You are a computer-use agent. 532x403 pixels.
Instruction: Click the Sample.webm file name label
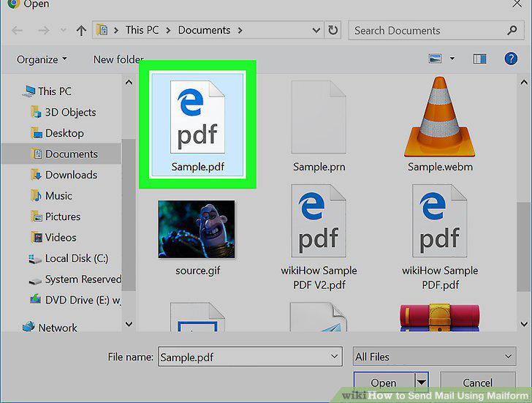(x=440, y=167)
